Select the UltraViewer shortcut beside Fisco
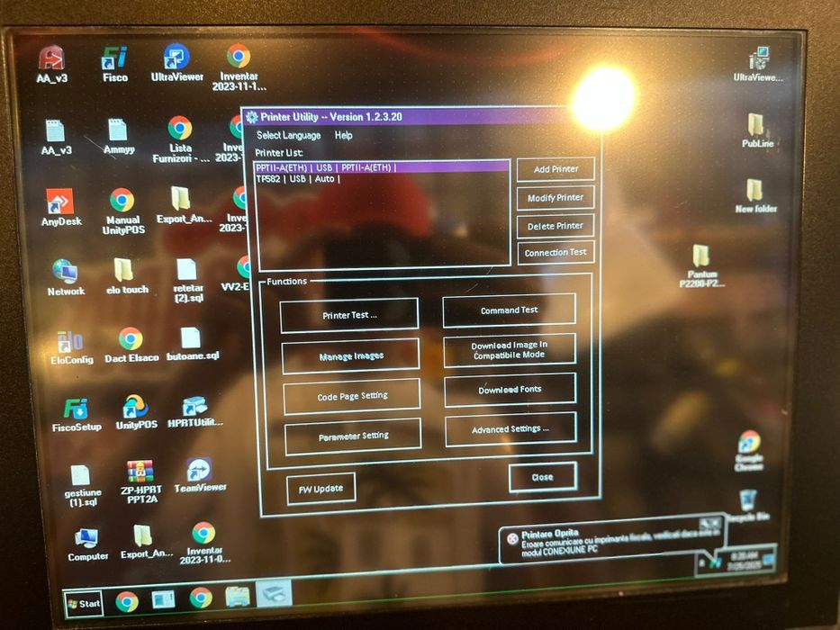Screen dimensions: 840x630 (176, 63)
